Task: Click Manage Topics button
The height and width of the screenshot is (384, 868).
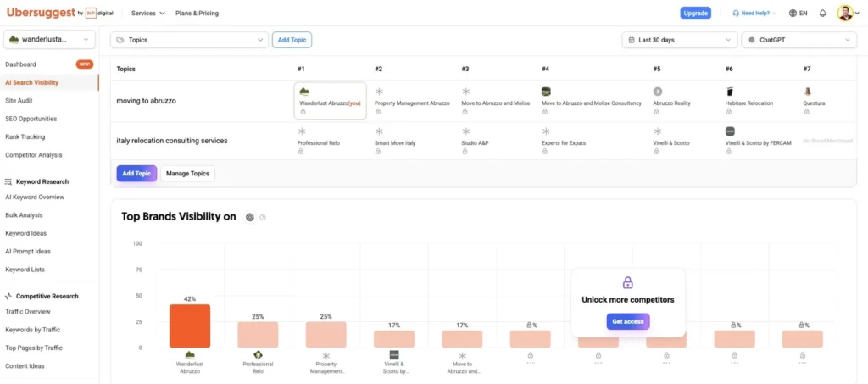Action: (187, 173)
